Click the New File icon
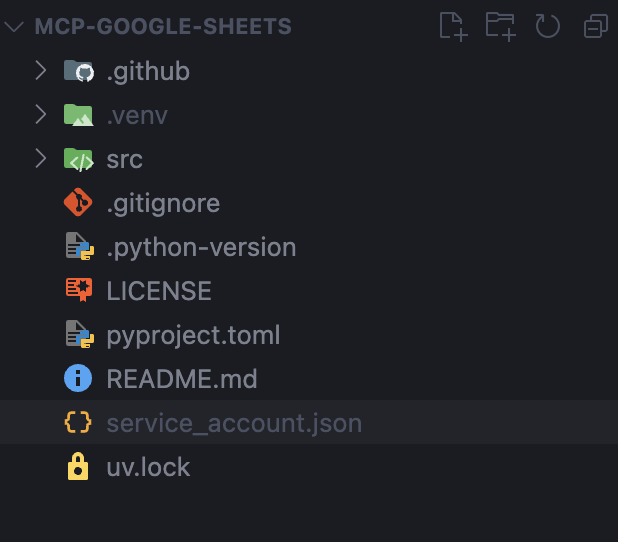The width and height of the screenshot is (618, 542). 453,26
